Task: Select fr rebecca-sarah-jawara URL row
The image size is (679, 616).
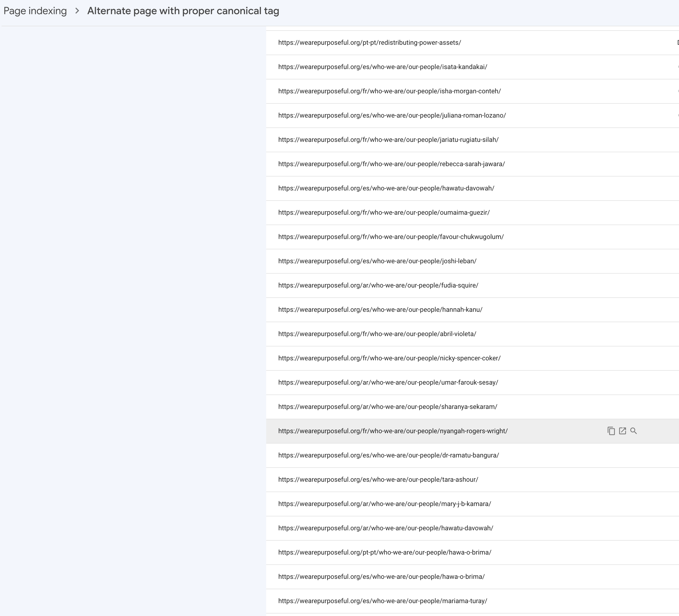Action: click(472, 164)
